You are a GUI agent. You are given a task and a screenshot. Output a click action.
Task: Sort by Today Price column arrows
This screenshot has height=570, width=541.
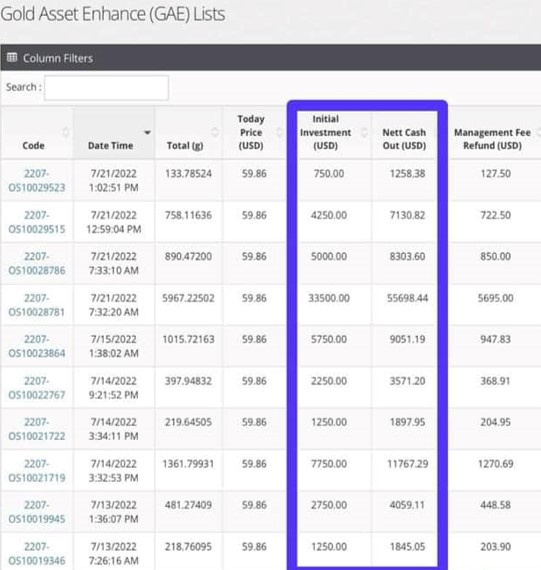(279, 132)
